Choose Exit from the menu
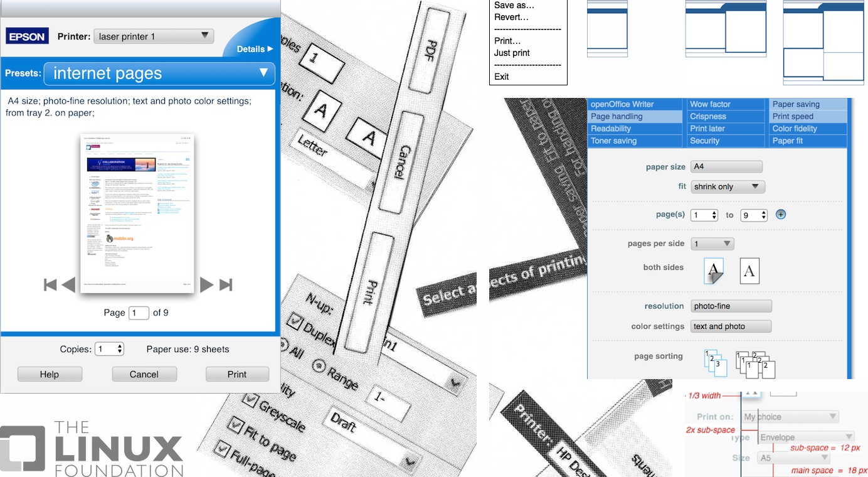 pos(502,77)
